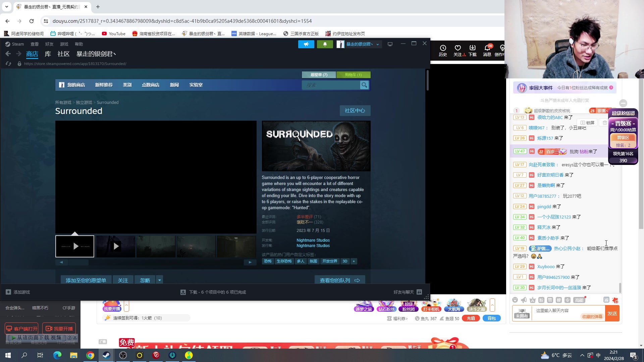
Task: Toggle the 高能 chat mode button
Action: click(x=579, y=300)
